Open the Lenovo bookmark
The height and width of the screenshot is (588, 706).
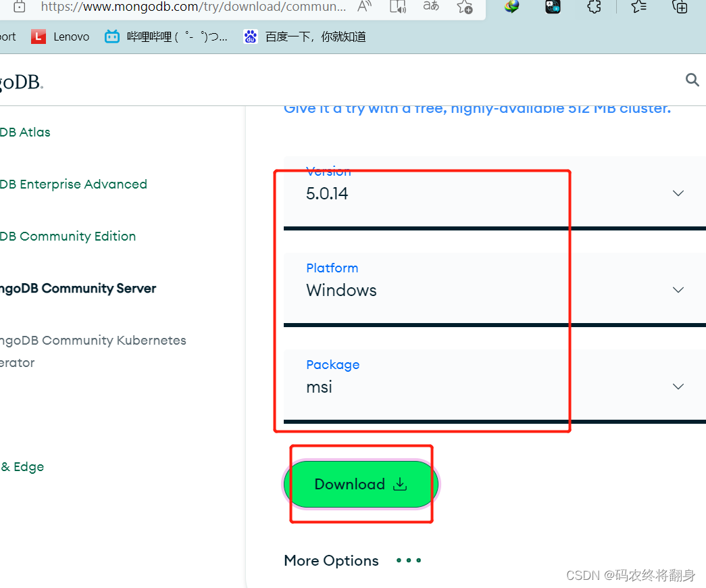point(60,36)
